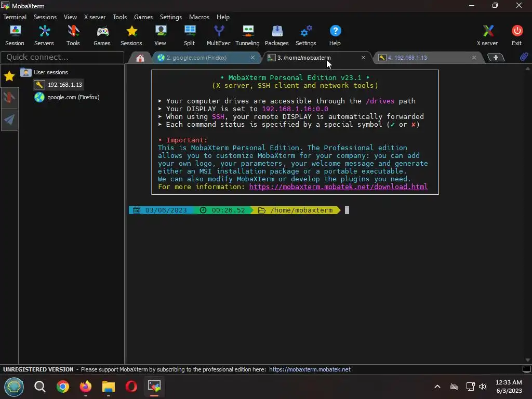Click the status bar monitor icon
The height and width of the screenshot is (399, 532).
527,369
